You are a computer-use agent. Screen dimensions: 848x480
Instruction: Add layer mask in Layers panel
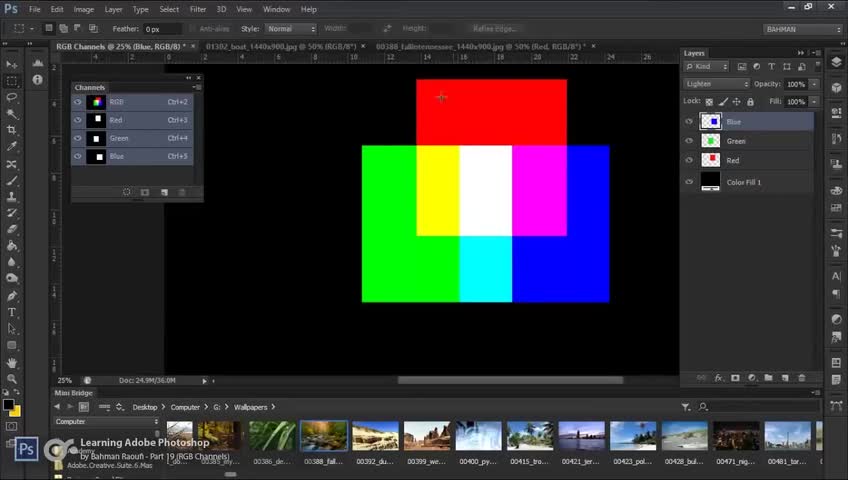[735, 378]
